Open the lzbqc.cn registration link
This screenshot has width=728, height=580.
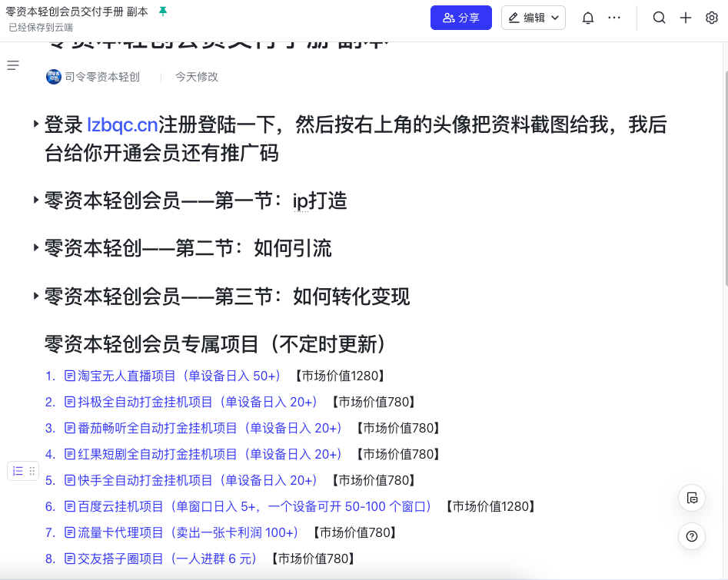tap(121, 124)
